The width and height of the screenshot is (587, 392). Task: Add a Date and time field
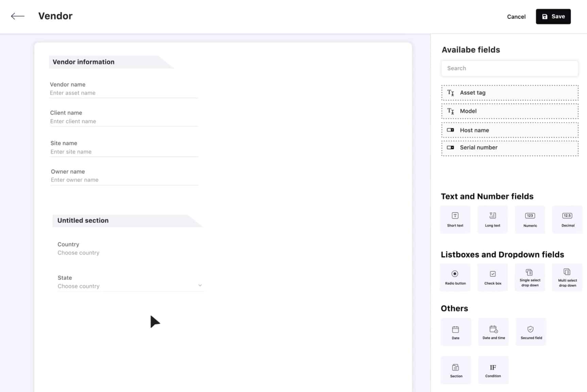[x=494, y=332]
